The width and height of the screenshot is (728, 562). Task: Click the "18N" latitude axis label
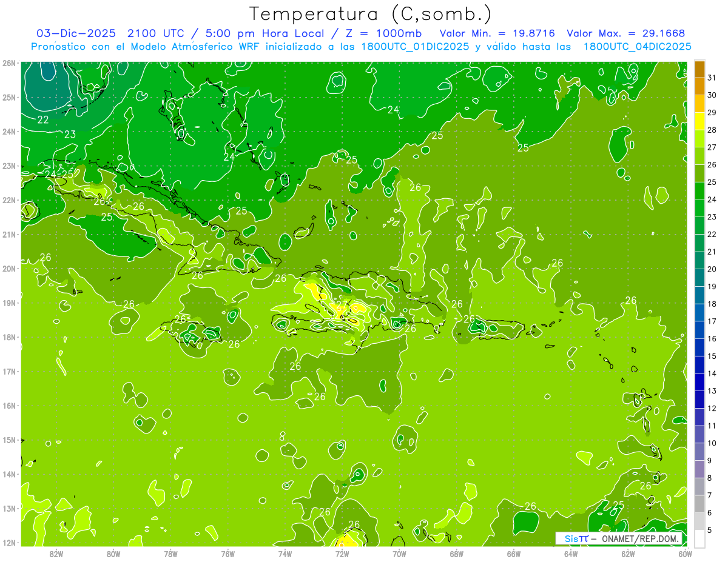point(9,337)
